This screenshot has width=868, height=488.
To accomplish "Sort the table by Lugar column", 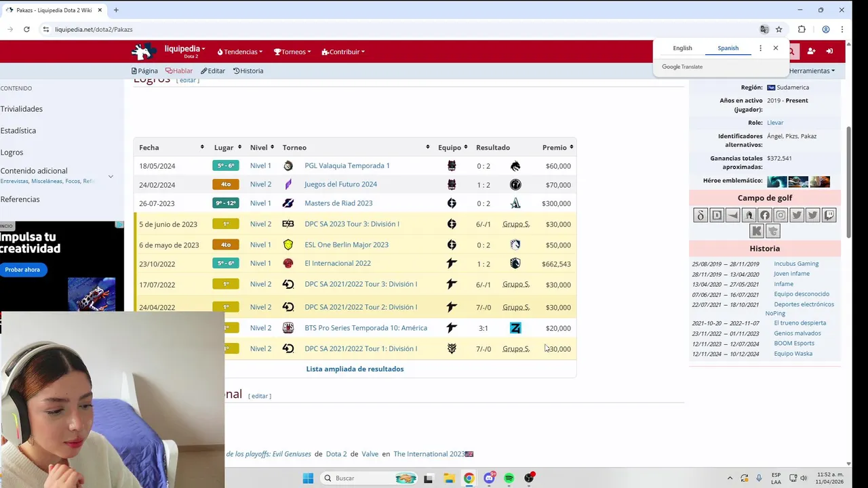I will [x=239, y=147].
